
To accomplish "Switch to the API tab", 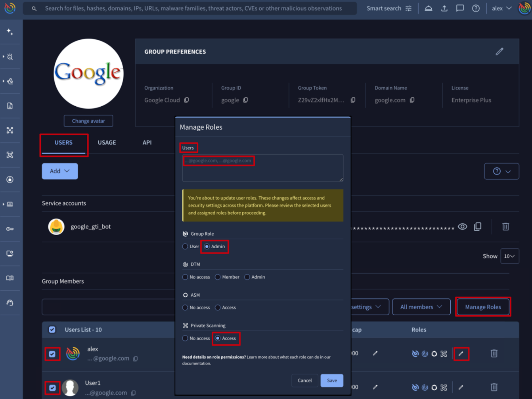I will tap(147, 143).
